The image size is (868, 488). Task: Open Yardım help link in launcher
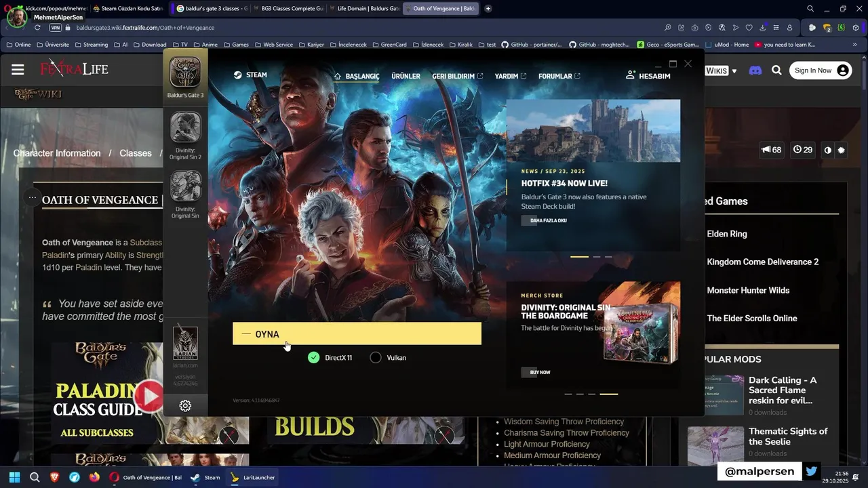pyautogui.click(x=511, y=76)
